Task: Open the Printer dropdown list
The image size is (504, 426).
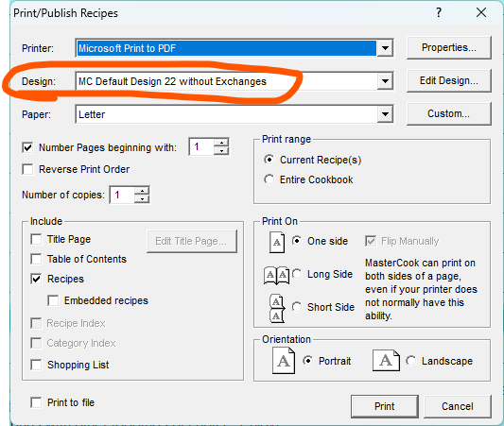Action: point(385,48)
